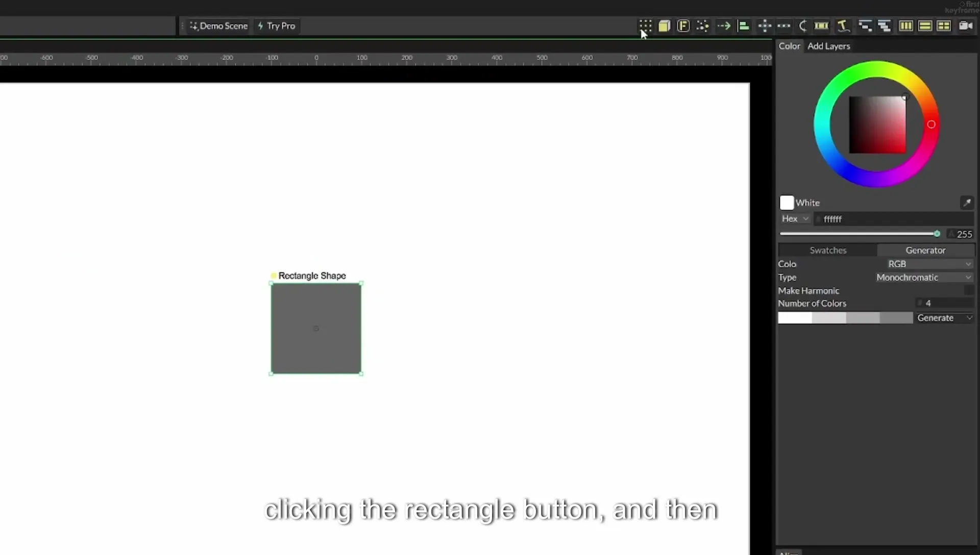Click the three horizontal dots icon

[783, 26]
